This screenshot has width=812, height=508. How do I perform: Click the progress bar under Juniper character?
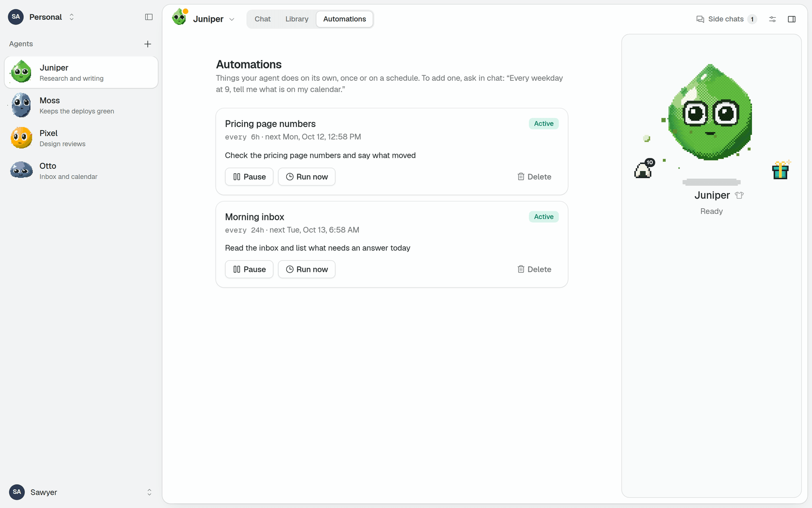tap(712, 182)
